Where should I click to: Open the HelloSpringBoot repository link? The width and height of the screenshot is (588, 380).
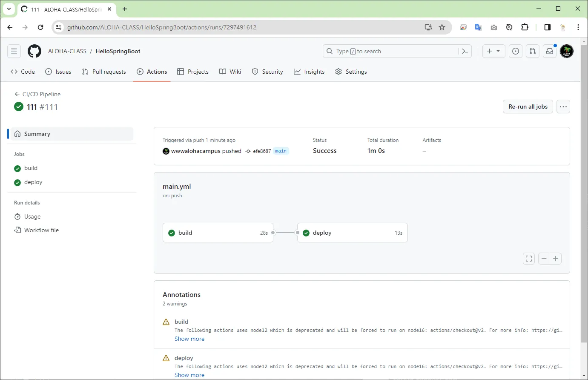coord(118,51)
